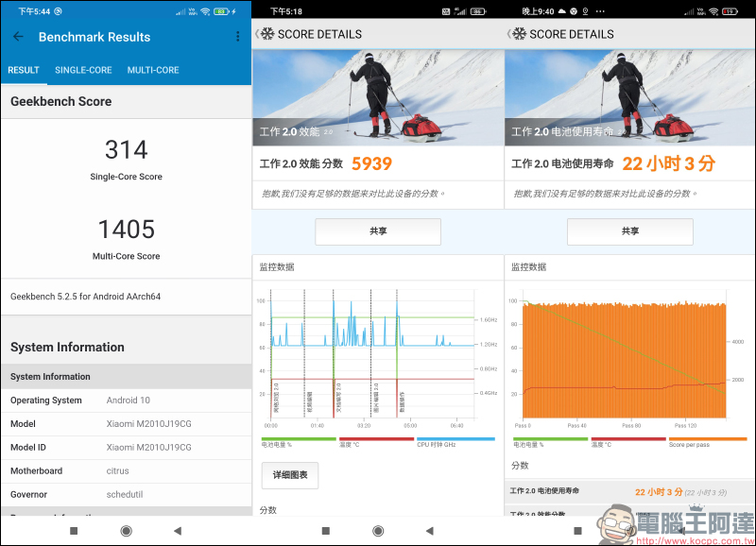Tap the battery icon in the Geekbench status bar

[x=222, y=11]
